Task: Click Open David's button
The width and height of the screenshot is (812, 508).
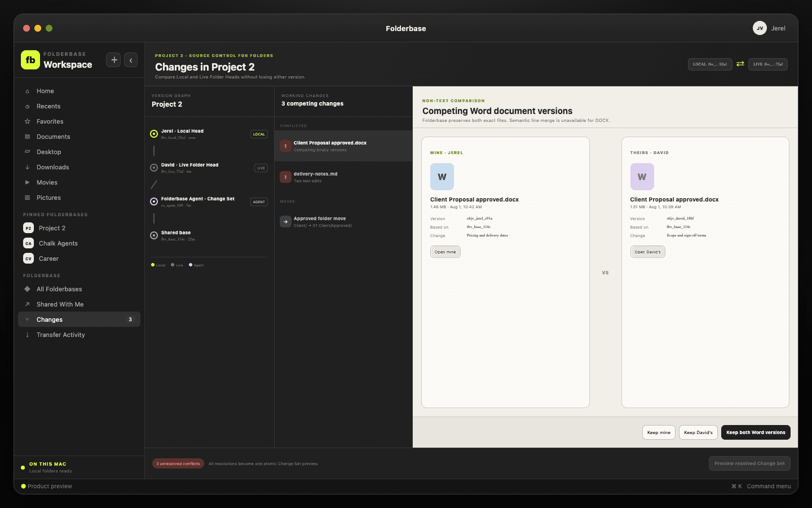Action: click(x=647, y=252)
